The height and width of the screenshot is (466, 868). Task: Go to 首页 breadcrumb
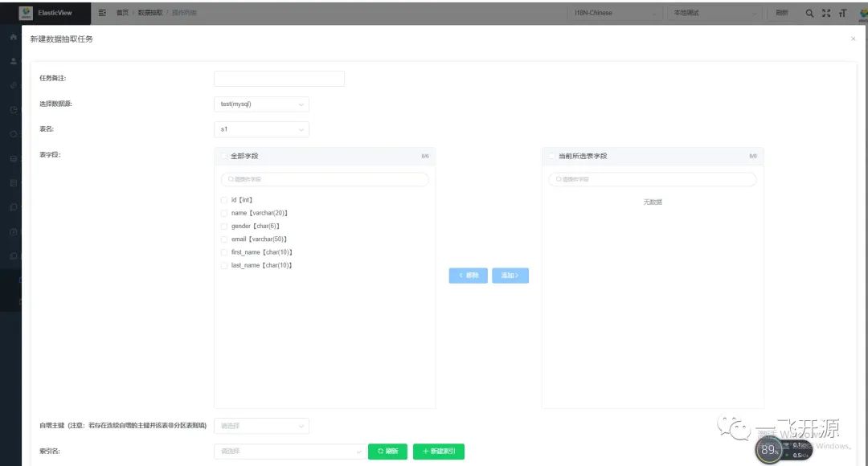pos(122,13)
